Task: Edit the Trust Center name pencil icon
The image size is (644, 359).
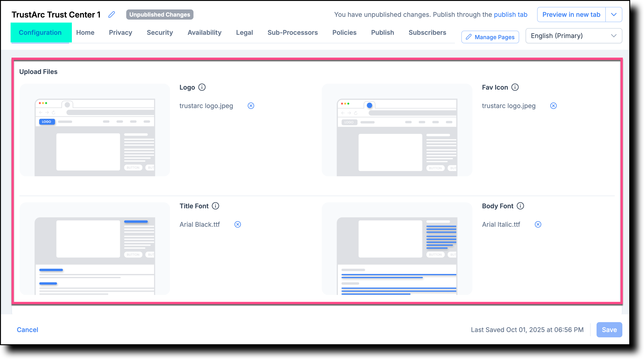Action: click(x=111, y=15)
